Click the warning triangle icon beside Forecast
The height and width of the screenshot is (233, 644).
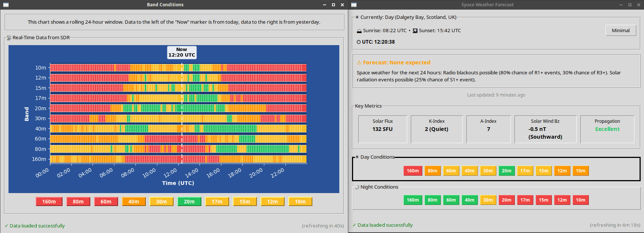[x=359, y=63]
